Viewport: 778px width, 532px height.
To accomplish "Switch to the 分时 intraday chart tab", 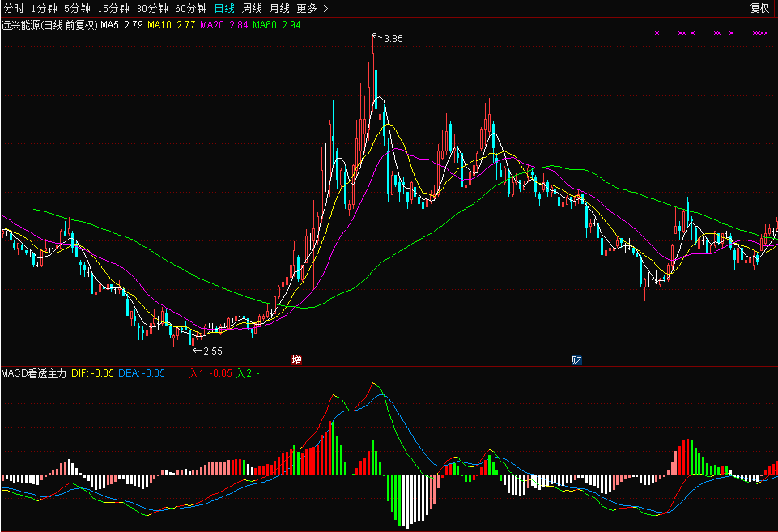I will [x=14, y=8].
